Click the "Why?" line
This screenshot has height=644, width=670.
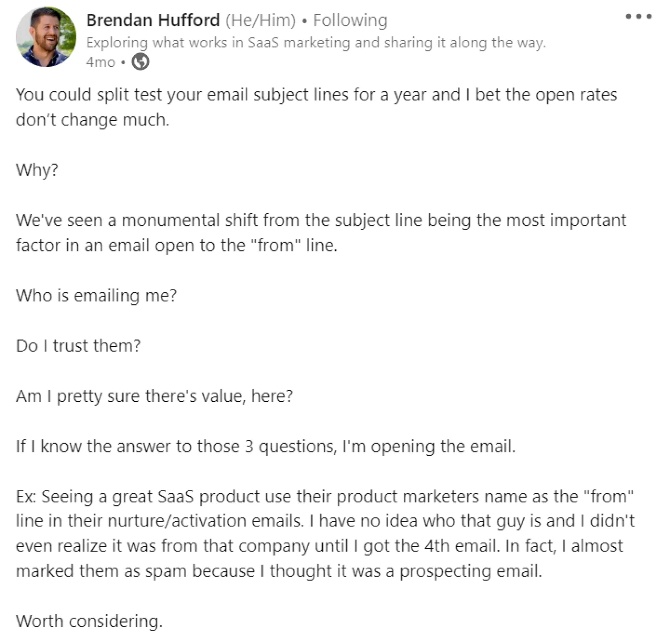(37, 170)
